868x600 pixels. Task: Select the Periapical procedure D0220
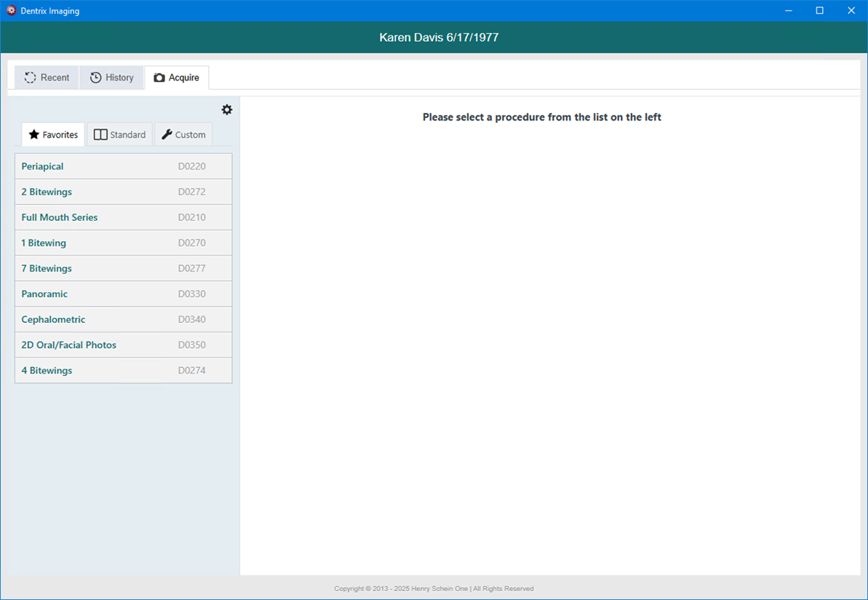point(123,166)
